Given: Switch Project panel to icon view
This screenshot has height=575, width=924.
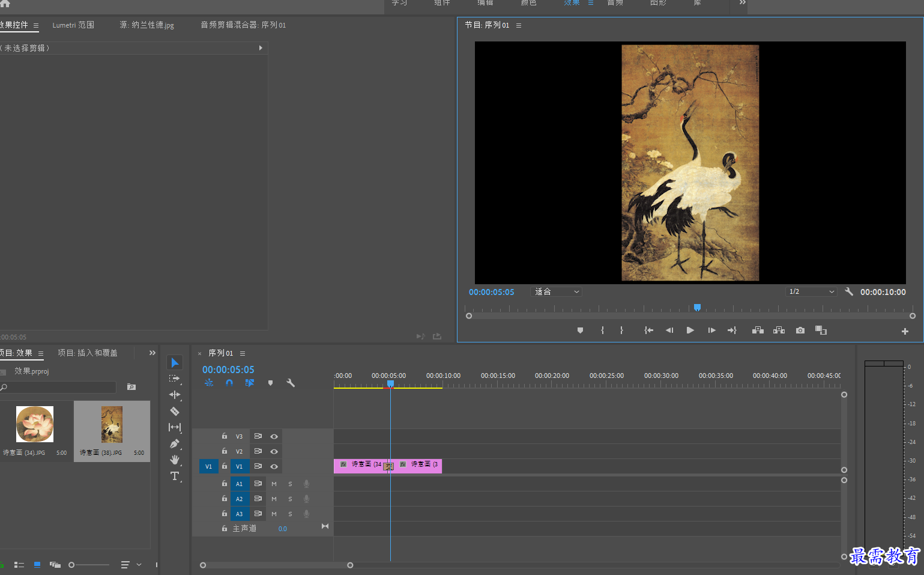Looking at the screenshot, I should point(37,565).
